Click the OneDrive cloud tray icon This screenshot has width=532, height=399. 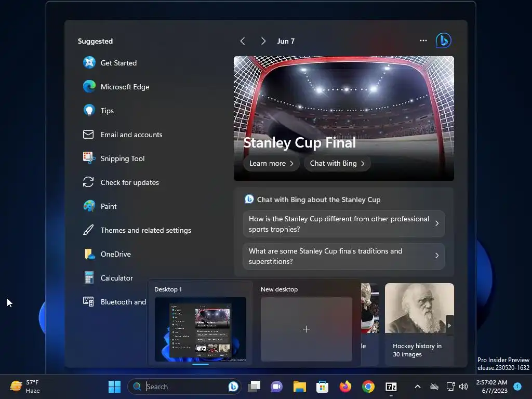[x=434, y=387]
